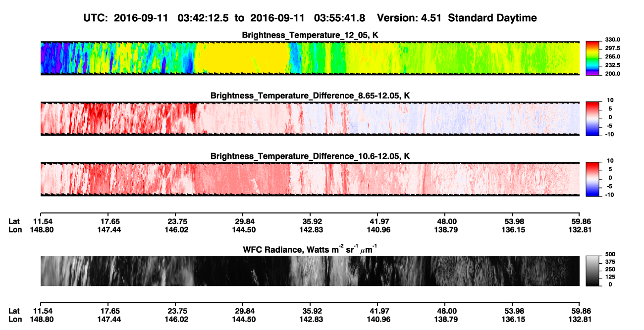Click longitude 132.81 beneath the WFC Radiance panel
Viewport: 644px width, 330px height.
[x=581, y=319]
